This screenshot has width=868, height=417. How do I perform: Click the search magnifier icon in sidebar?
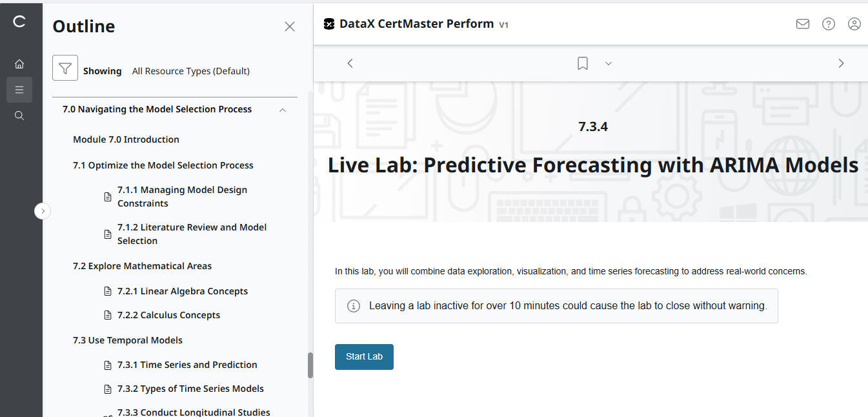tap(19, 116)
